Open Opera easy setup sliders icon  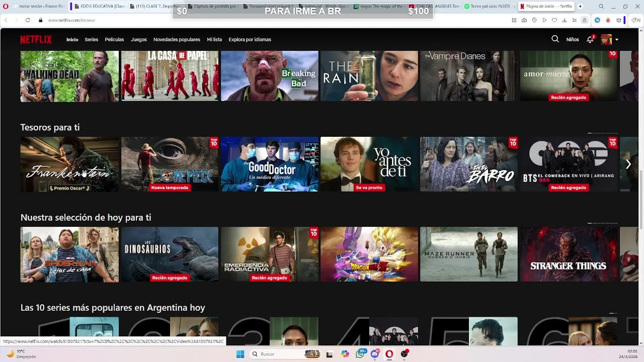[x=574, y=20]
